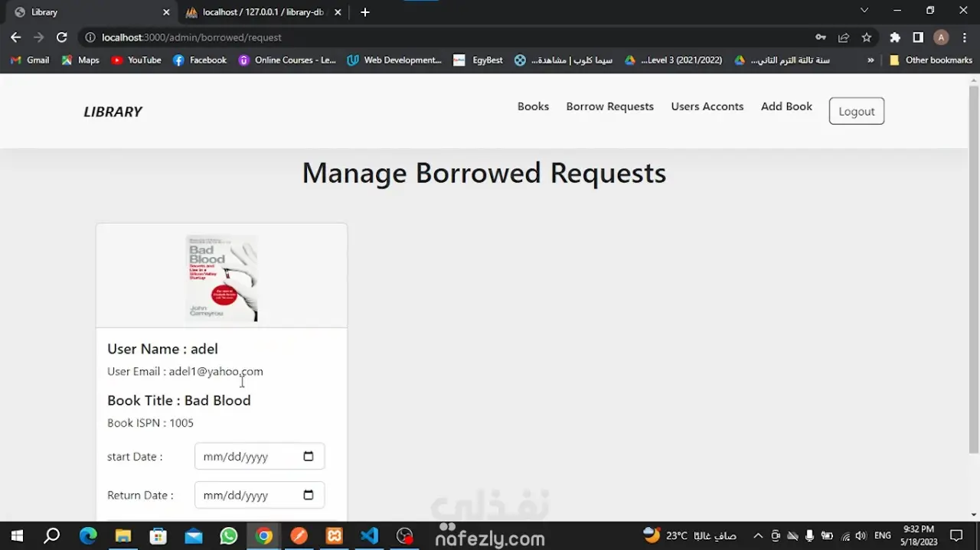Open the Windows Start menu
The height and width of the screenshot is (550, 980).
(16, 535)
